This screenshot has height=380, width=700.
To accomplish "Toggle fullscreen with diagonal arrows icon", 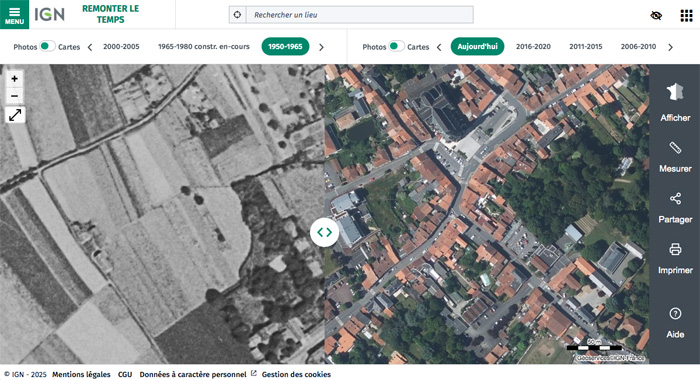I will pos(15,115).
